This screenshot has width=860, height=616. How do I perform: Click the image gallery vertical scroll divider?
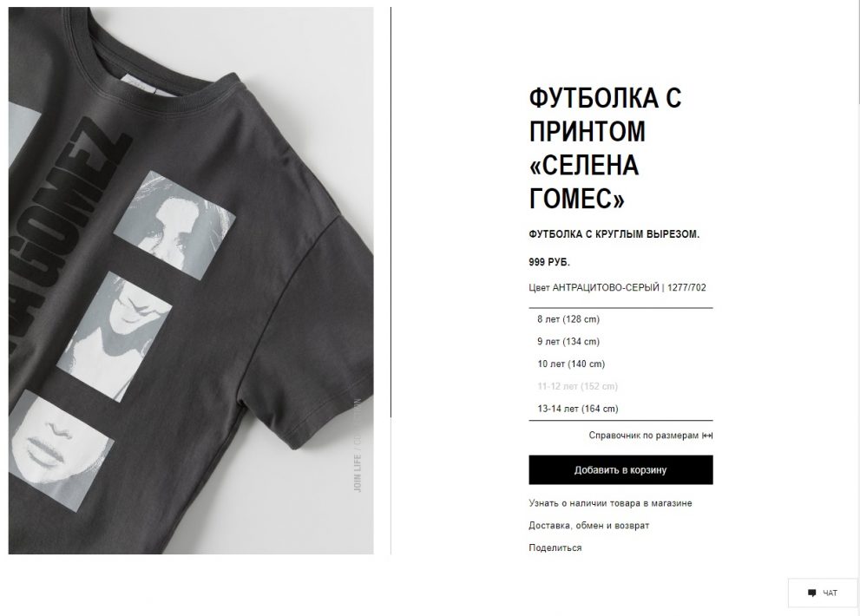(x=391, y=212)
